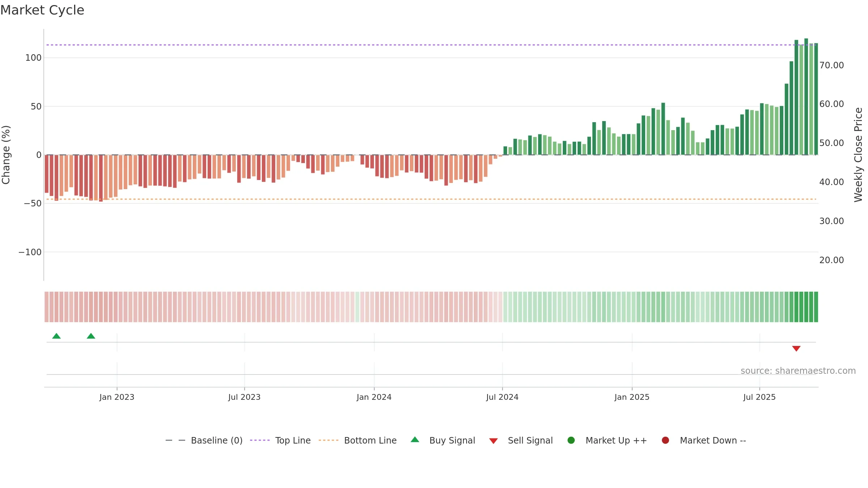This screenshot has width=868, height=488.
Task: Click the 30.00 price tick label
Action: 831,221
